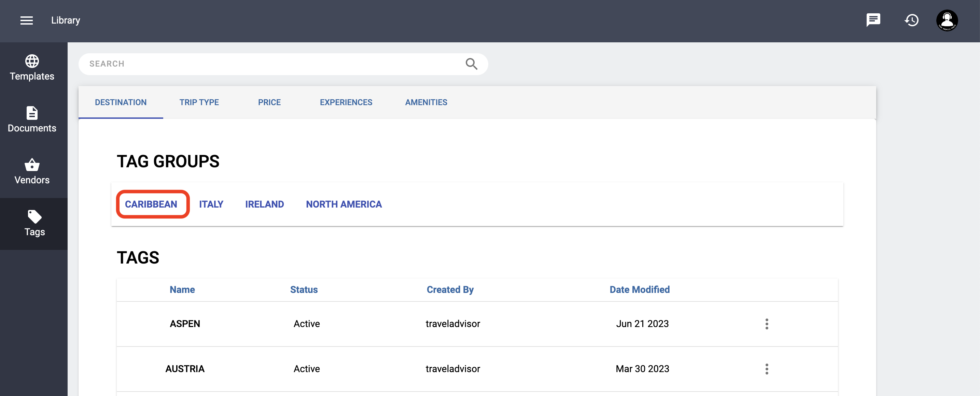The height and width of the screenshot is (396, 980).
Task: Sort tags by the Status column
Action: 304,289
